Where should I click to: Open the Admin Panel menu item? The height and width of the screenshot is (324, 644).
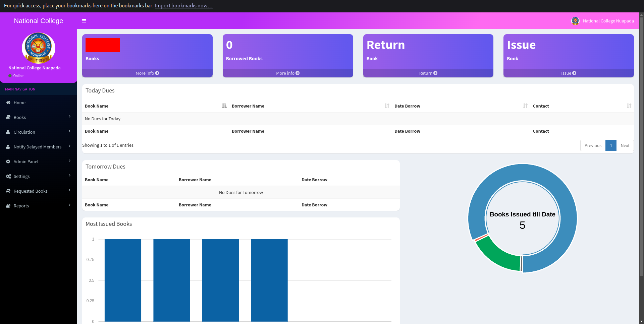[x=39, y=161]
